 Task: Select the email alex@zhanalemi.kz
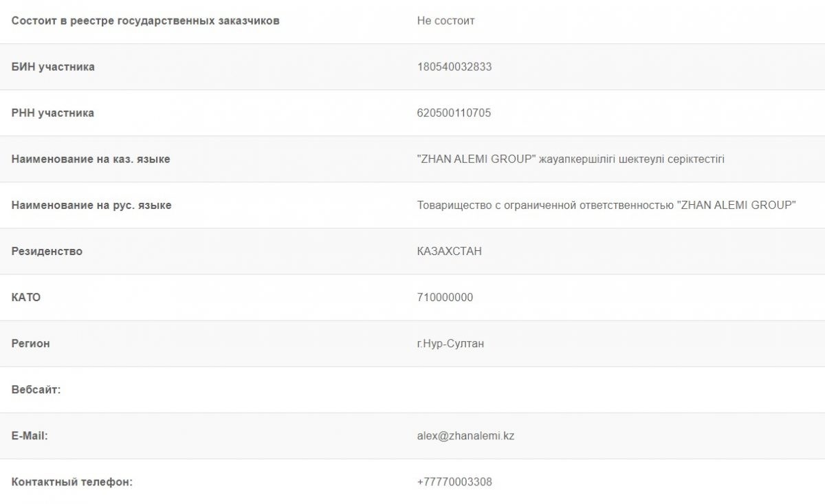pyautogui.click(x=465, y=435)
